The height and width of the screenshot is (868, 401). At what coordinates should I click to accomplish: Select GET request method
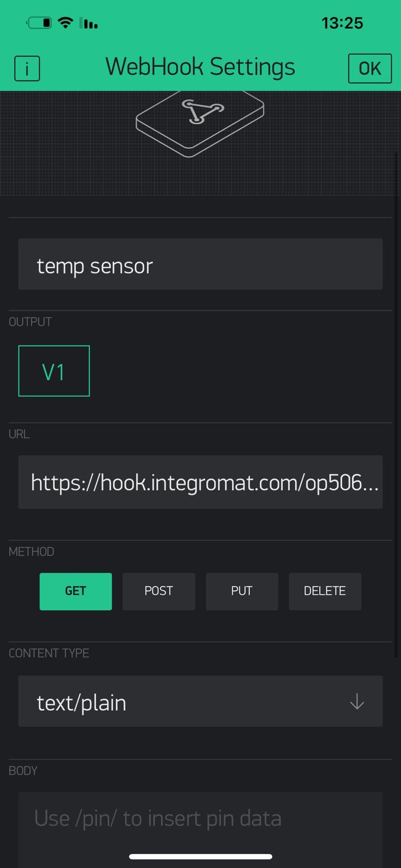(x=75, y=591)
